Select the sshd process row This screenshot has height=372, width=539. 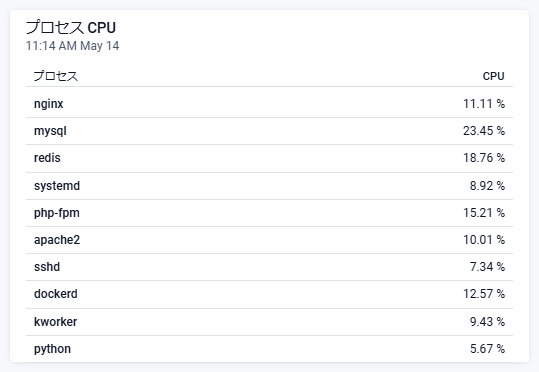(x=269, y=267)
